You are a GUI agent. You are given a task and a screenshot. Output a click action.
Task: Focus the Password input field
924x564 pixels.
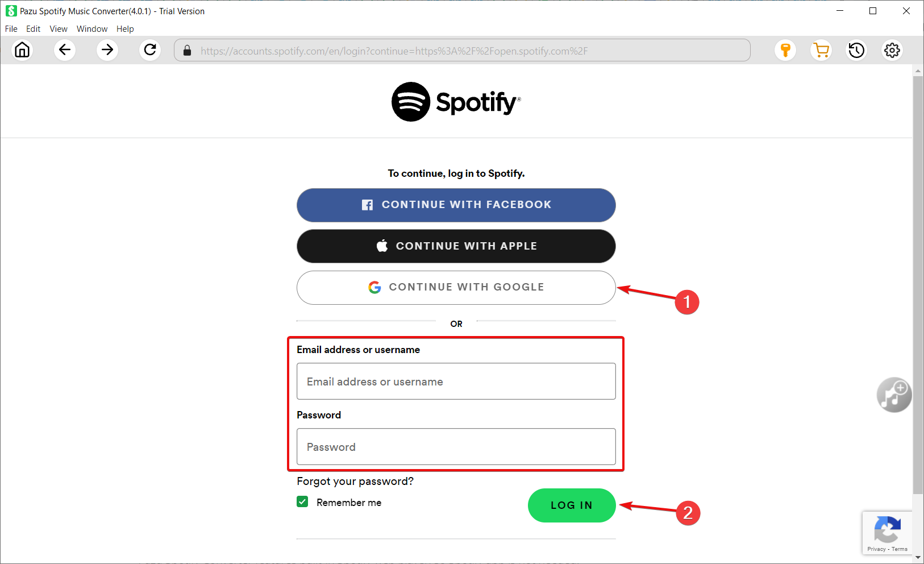456,447
